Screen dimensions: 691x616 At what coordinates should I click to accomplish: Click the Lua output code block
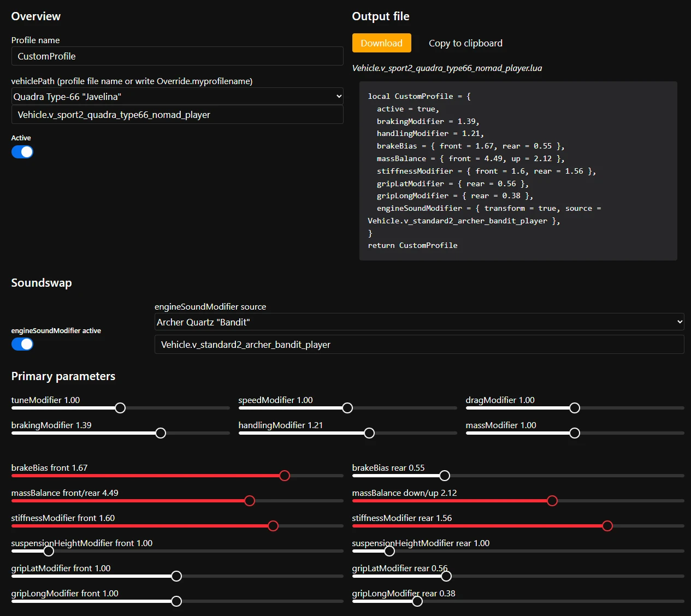(x=518, y=171)
